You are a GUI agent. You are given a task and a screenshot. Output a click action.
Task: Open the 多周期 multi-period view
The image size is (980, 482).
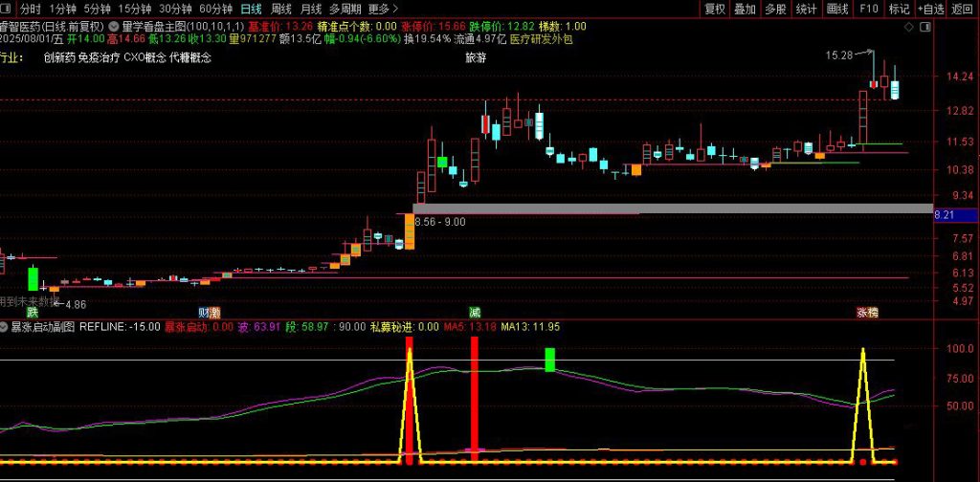pos(345,9)
